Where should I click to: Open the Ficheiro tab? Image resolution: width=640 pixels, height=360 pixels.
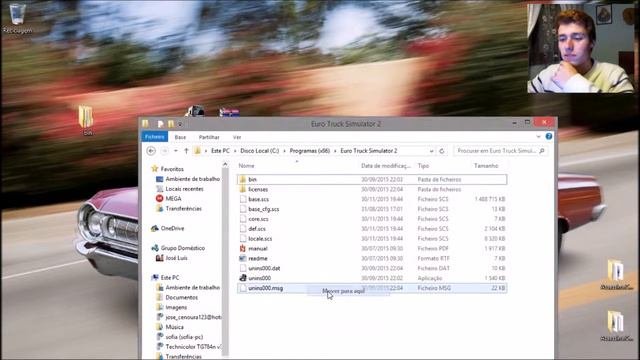click(155, 137)
